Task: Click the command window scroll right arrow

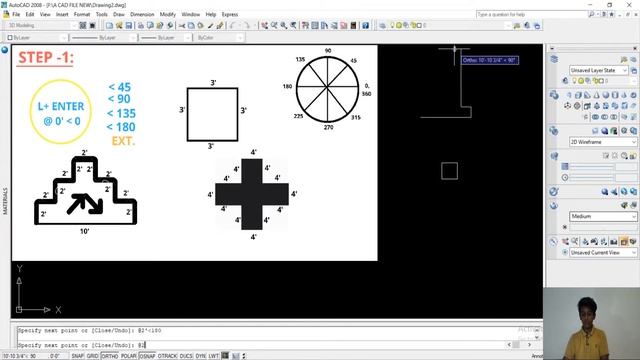Action: coord(529,345)
